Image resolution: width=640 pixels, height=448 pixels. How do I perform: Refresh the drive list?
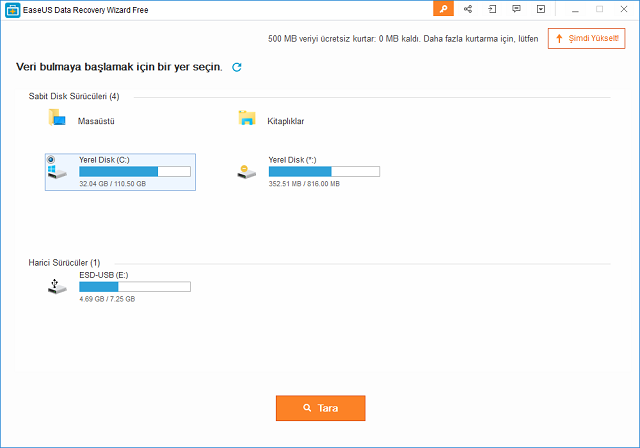tap(237, 67)
